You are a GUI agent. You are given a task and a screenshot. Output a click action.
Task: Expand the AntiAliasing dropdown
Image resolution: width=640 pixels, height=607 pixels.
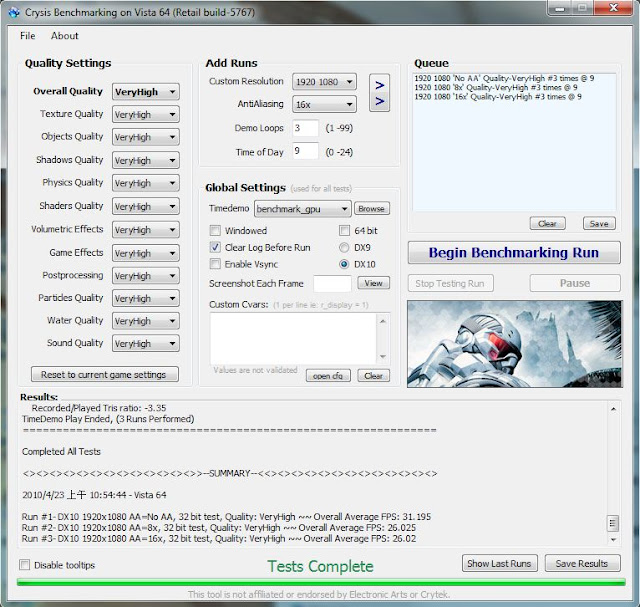tap(324, 105)
